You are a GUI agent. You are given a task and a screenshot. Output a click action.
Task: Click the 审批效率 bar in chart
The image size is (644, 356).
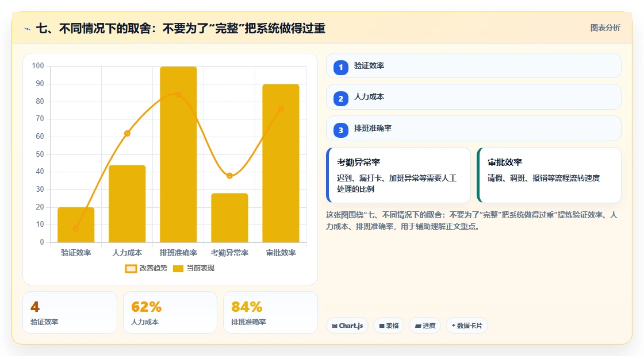click(281, 163)
